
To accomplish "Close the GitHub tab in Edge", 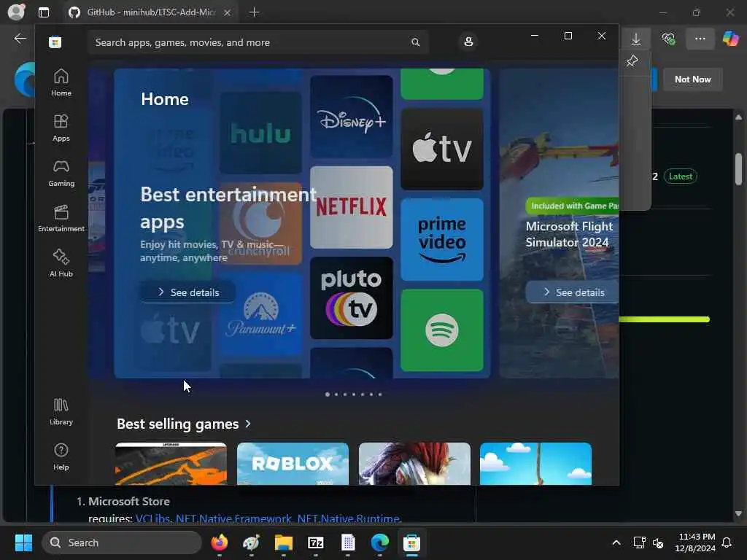I will 228,12.
